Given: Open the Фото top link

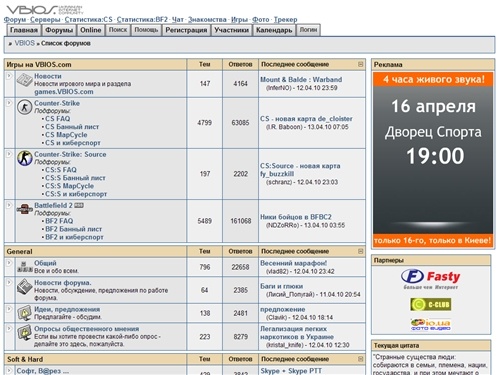Looking at the screenshot, I should coord(261,19).
